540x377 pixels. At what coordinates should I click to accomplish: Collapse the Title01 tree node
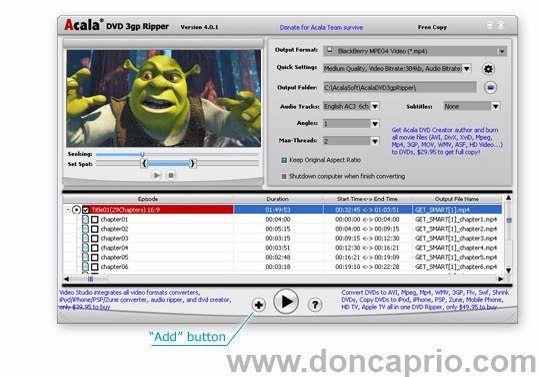pos(68,210)
